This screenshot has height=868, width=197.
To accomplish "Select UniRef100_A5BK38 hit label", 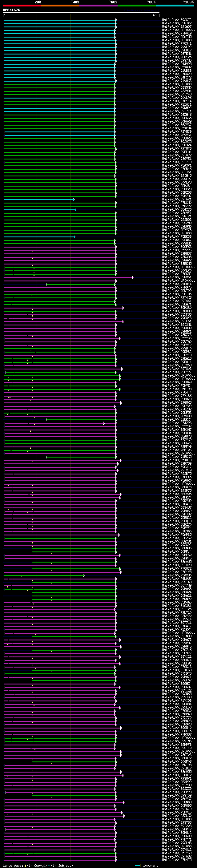I will [x=177, y=236].
